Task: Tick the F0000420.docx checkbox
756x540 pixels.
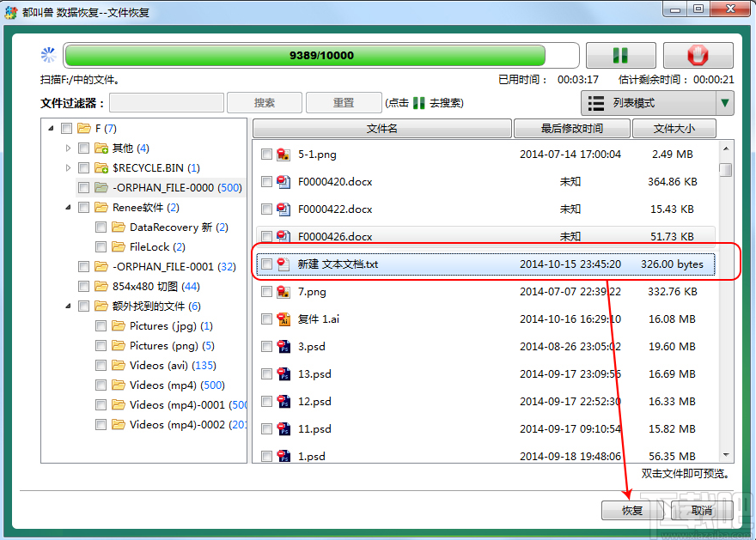Action: (266, 182)
